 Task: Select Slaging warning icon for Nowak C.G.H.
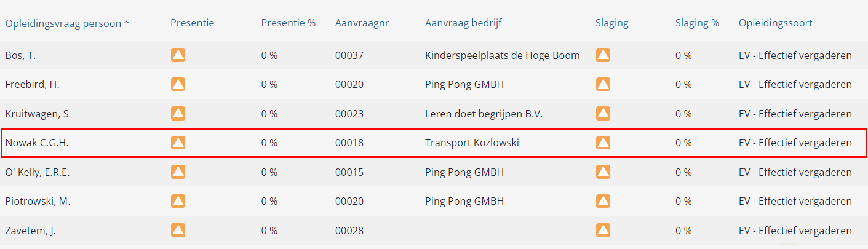pos(603,143)
